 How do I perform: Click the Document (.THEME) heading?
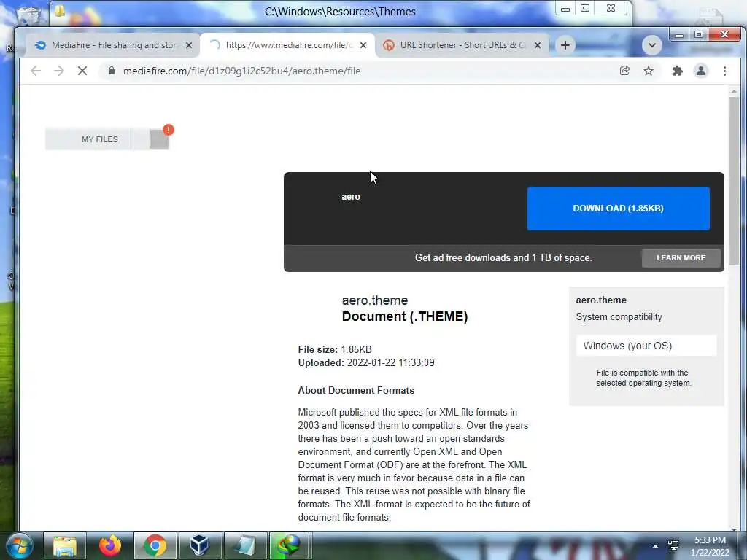(x=404, y=316)
